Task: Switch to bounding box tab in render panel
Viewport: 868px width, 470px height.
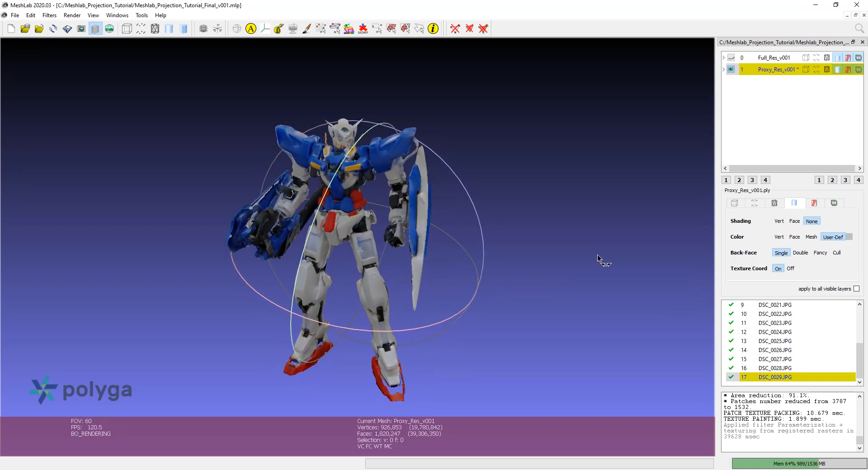Action: pos(735,203)
